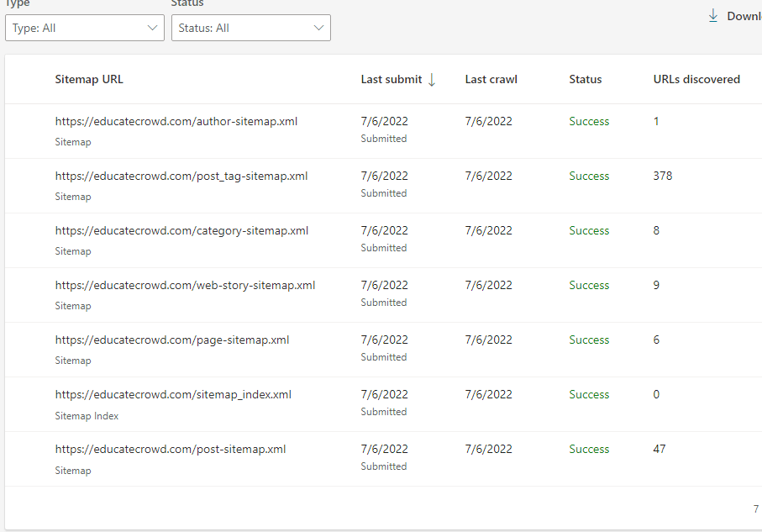Open the Status: All dropdown
The width and height of the screenshot is (762, 532).
click(250, 28)
